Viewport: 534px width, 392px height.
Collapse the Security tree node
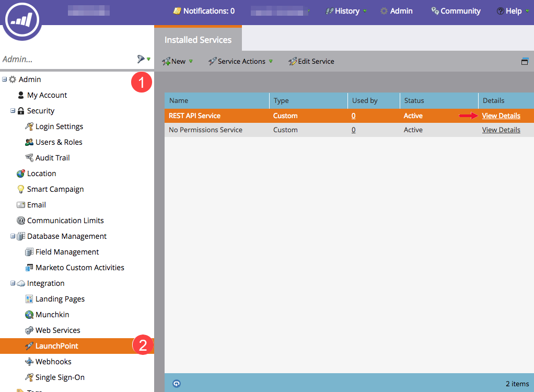tap(13, 111)
